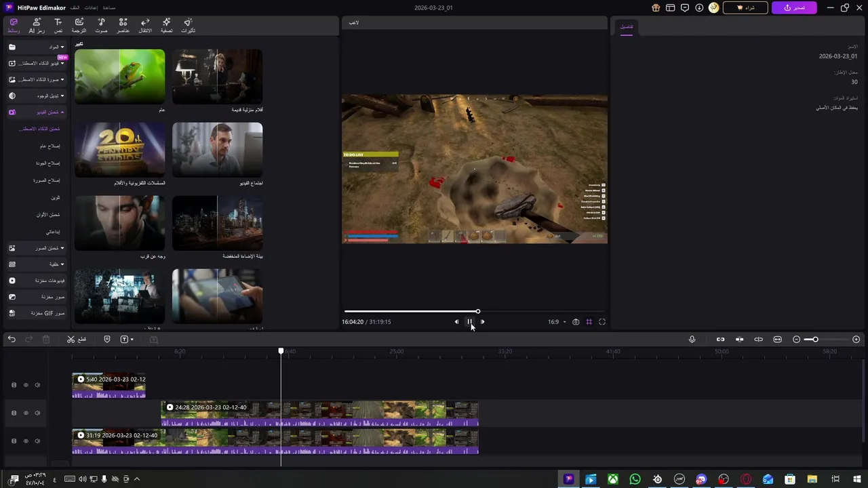Expand the Materials (المواد) section
The image size is (868, 488).
click(36, 47)
